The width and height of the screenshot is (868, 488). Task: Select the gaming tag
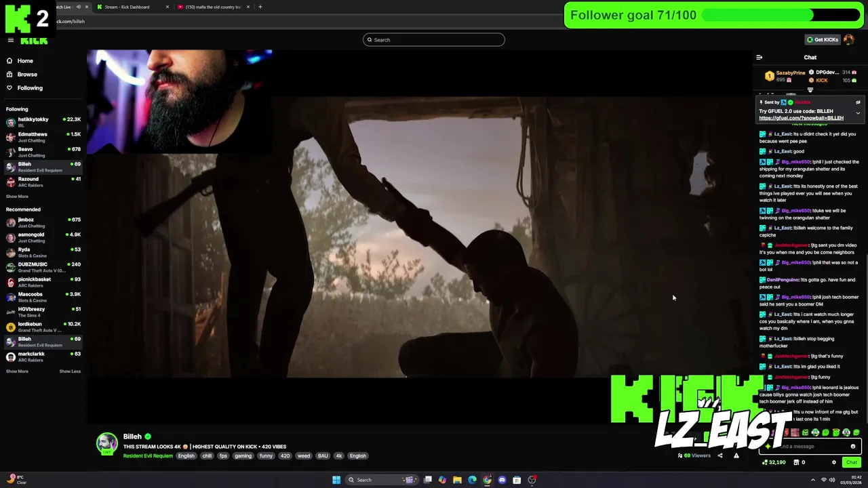(243, 456)
